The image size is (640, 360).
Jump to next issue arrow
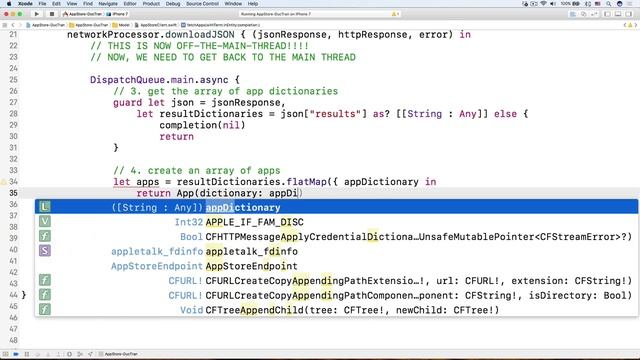click(x=636, y=25)
